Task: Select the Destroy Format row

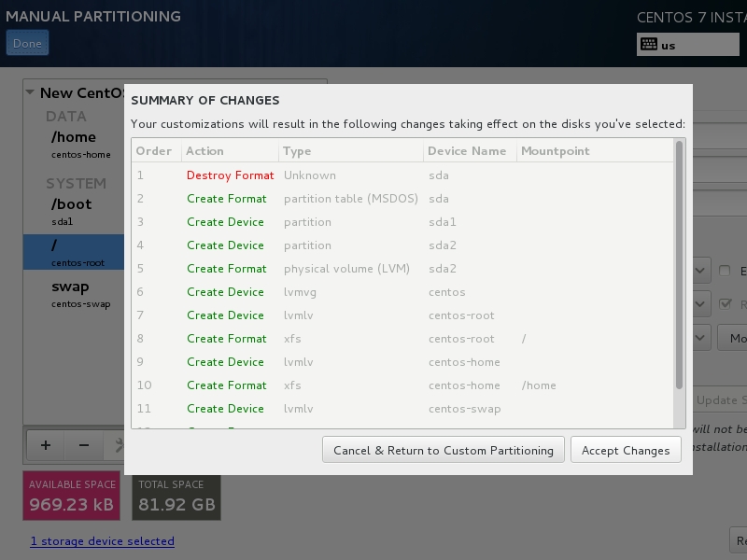Action: pyautogui.click(x=402, y=175)
